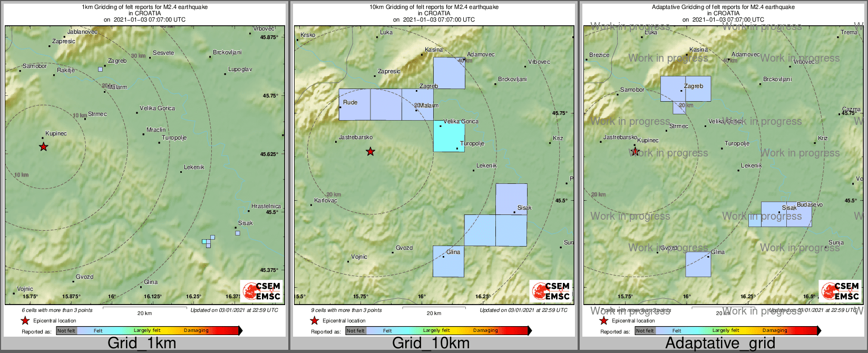Click '6 cells with more than 3 points'
Image resolution: width=868 pixels, height=353 pixels.
tap(57, 310)
